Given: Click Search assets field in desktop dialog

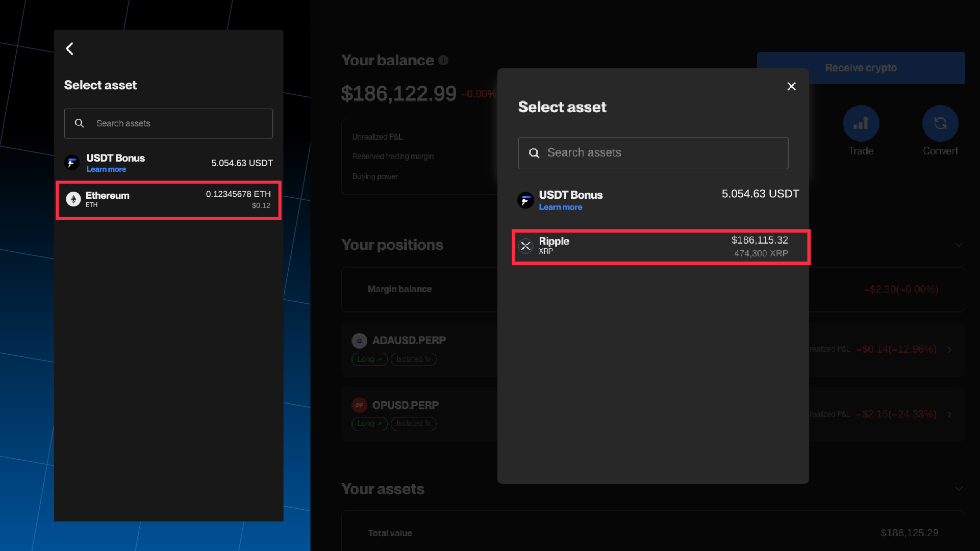Looking at the screenshot, I should tap(653, 153).
